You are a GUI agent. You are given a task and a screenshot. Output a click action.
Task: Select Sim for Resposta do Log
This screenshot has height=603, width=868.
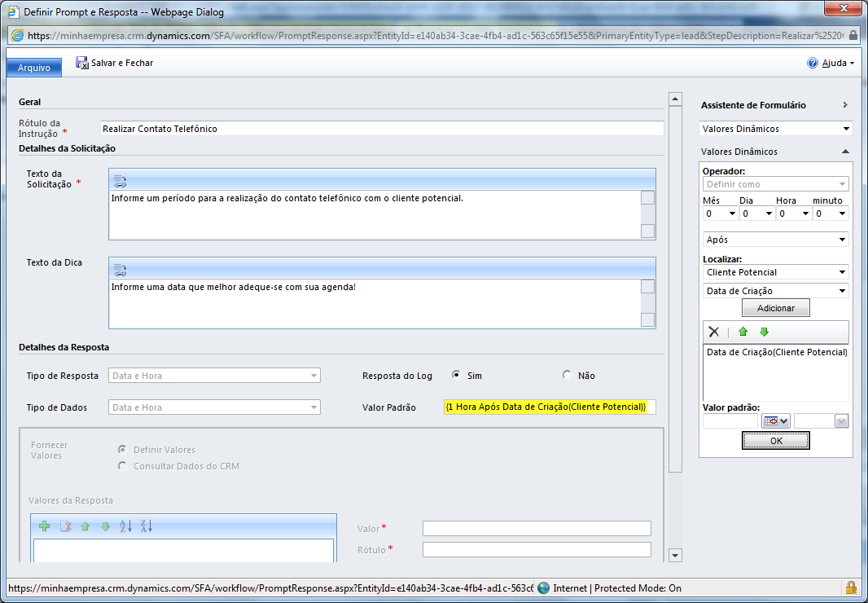pyautogui.click(x=456, y=376)
